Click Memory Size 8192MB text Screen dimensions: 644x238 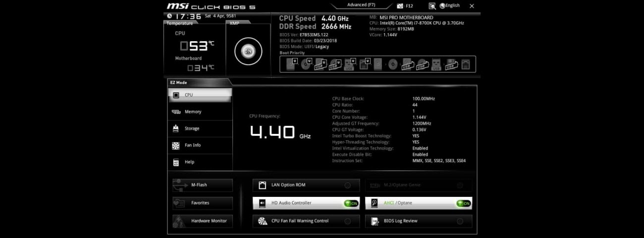point(391,29)
